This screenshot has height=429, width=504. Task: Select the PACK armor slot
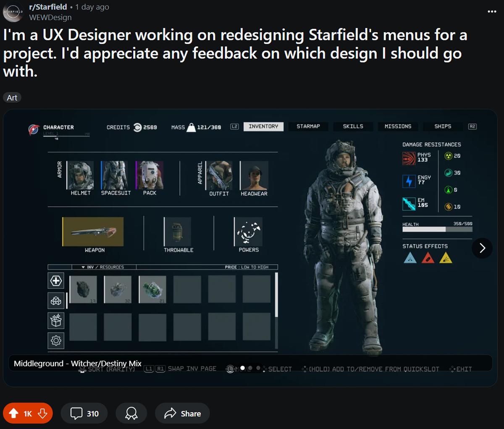pos(150,175)
